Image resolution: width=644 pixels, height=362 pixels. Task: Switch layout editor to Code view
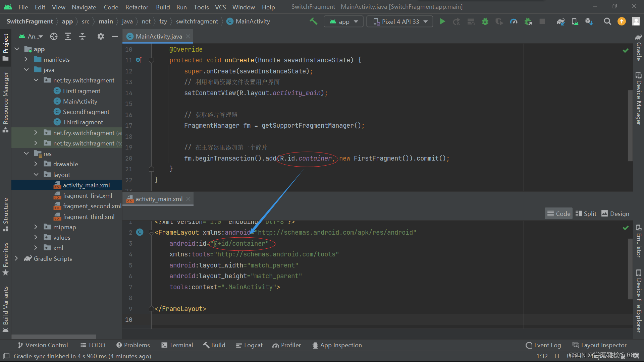[x=558, y=214]
